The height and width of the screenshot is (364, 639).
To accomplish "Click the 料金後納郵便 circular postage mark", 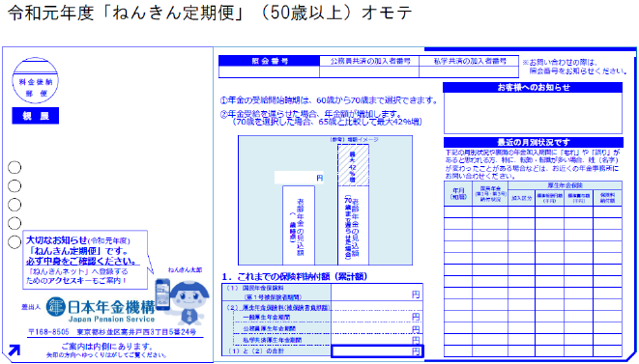I will point(36,80).
